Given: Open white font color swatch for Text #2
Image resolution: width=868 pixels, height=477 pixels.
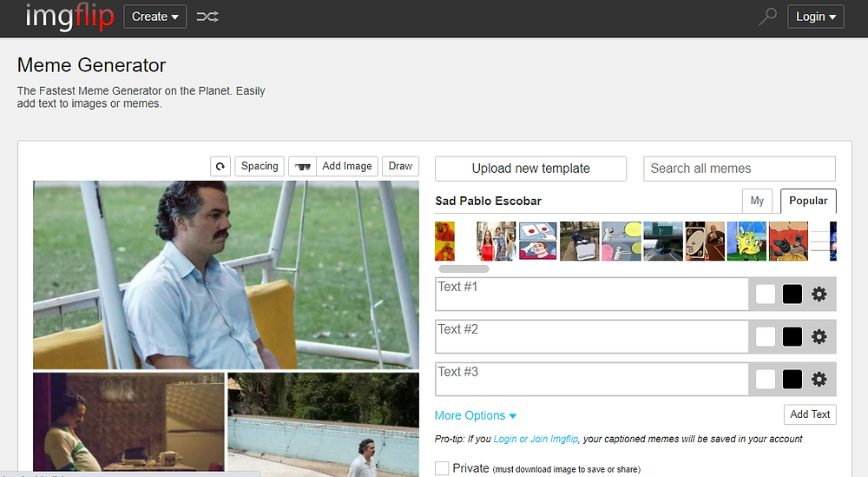Looking at the screenshot, I should point(765,337).
